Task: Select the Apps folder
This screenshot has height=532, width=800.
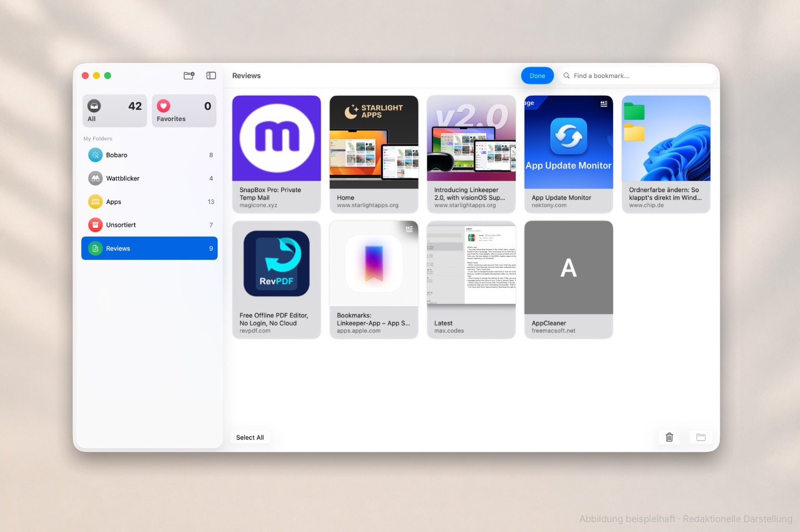Action: 149,202
